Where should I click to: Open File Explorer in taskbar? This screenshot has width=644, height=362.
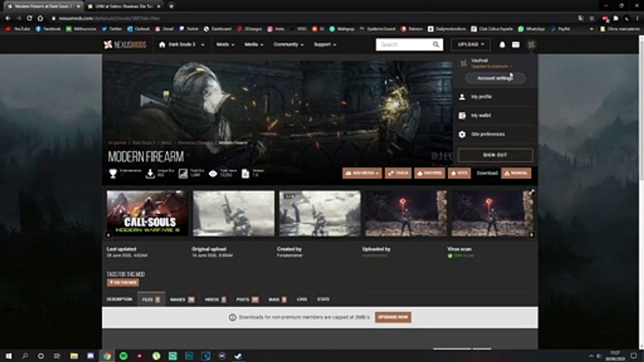point(74,356)
